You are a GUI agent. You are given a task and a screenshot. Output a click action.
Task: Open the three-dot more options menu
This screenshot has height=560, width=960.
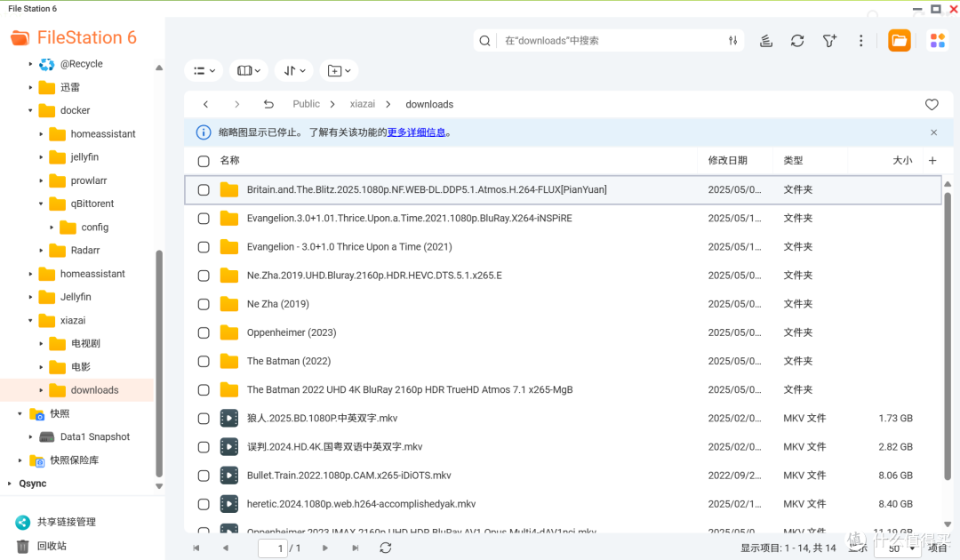[860, 41]
